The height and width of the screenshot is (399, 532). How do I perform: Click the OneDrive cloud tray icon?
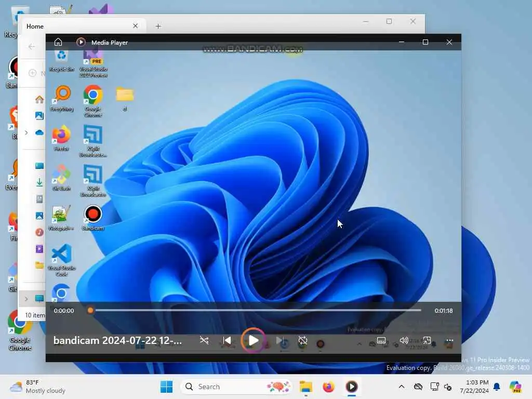418,387
